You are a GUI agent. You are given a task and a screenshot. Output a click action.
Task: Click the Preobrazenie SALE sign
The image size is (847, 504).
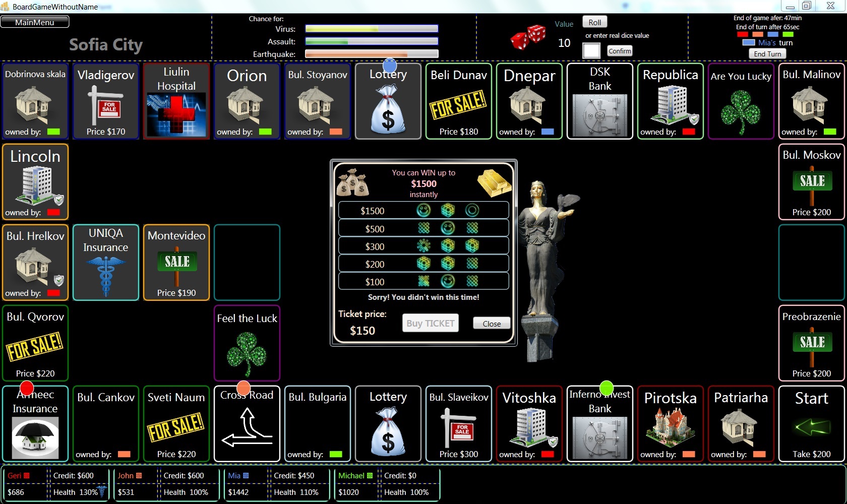click(x=812, y=347)
